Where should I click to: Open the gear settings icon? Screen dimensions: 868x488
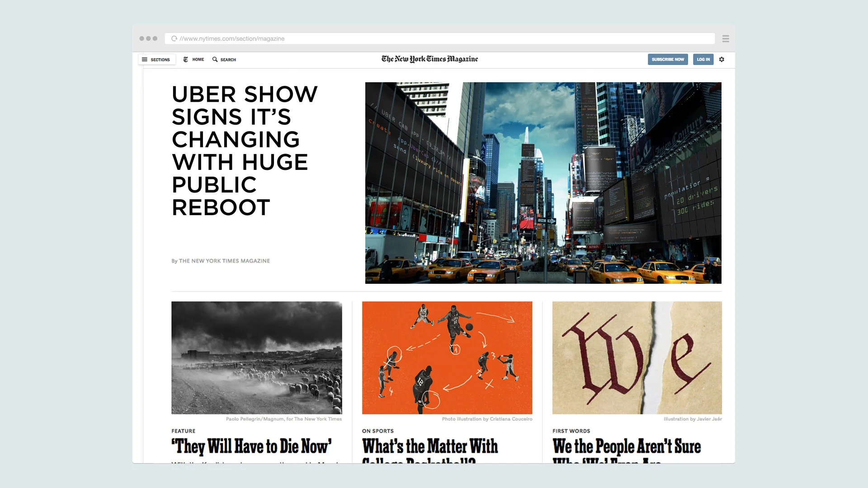click(722, 59)
